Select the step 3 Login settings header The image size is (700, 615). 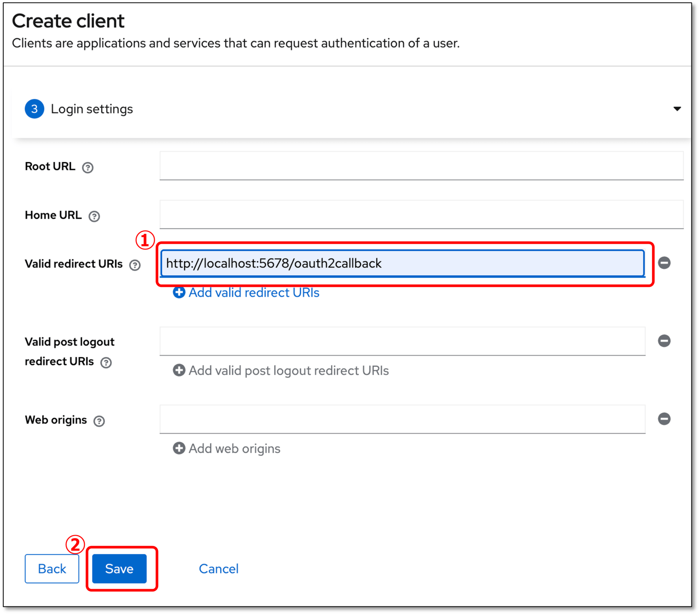pyautogui.click(x=91, y=109)
